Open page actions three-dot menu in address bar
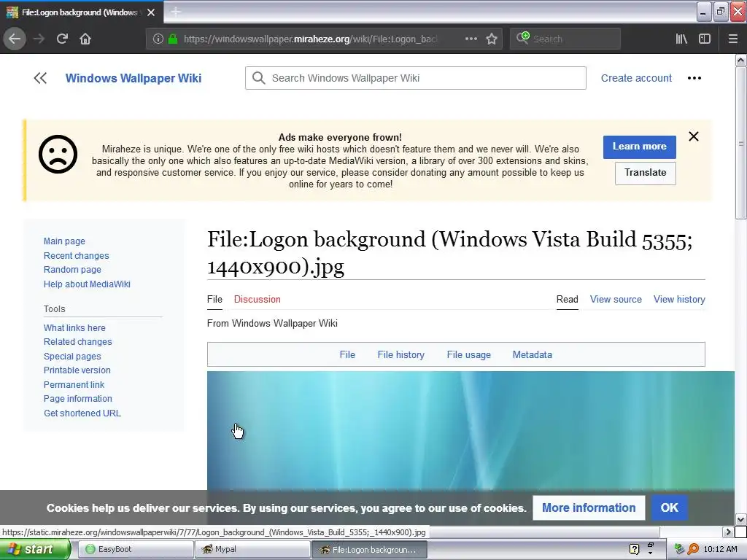747x560 pixels. tap(471, 39)
